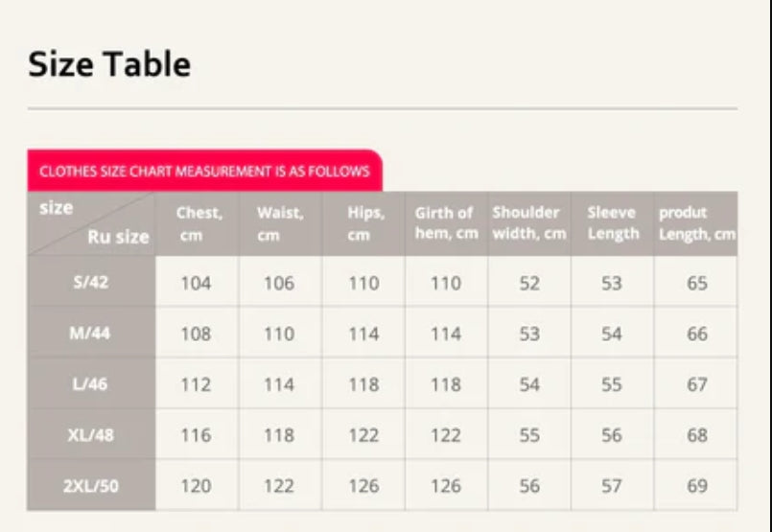Click shoulder width value 54 for L/46
Screen dimensions: 772x532
click(529, 384)
